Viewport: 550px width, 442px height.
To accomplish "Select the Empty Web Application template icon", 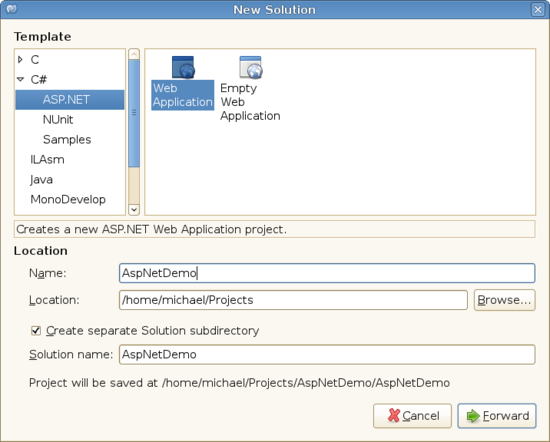I will click(x=250, y=67).
